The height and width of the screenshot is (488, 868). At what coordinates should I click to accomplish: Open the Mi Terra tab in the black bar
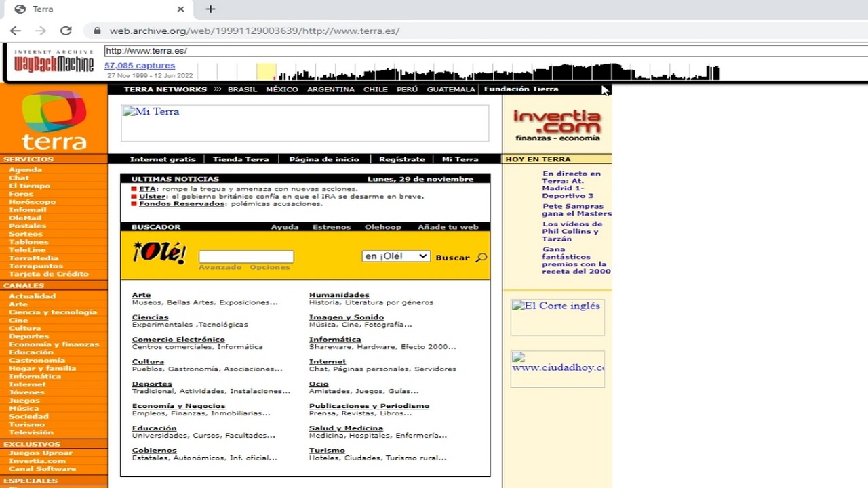460,159
